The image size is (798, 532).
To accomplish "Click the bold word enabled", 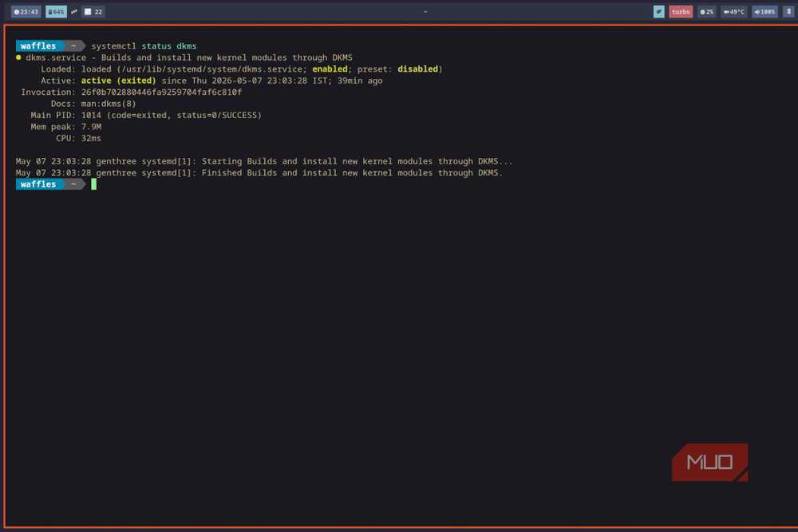I will tap(330, 69).
